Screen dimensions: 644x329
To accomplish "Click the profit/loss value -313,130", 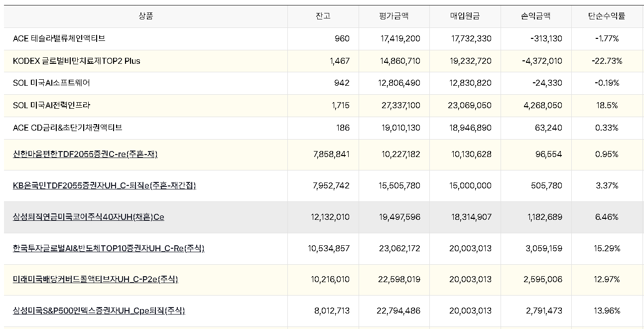I will (546, 38).
